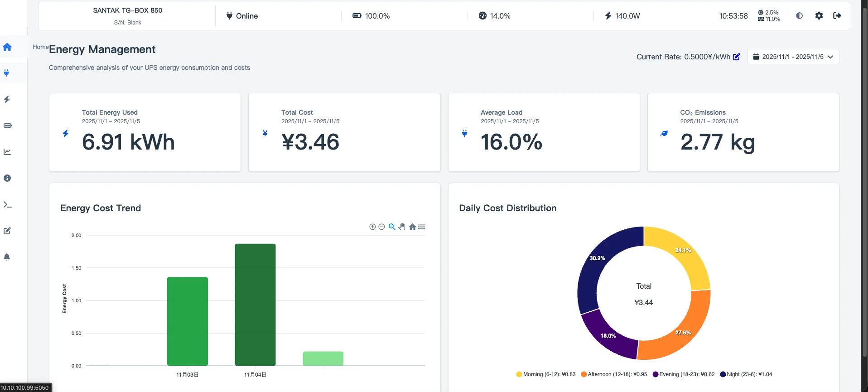The height and width of the screenshot is (392, 868).
Task: Expand the 2025/11/1 - 2025/11/5 date range dropdown
Action: click(x=793, y=57)
